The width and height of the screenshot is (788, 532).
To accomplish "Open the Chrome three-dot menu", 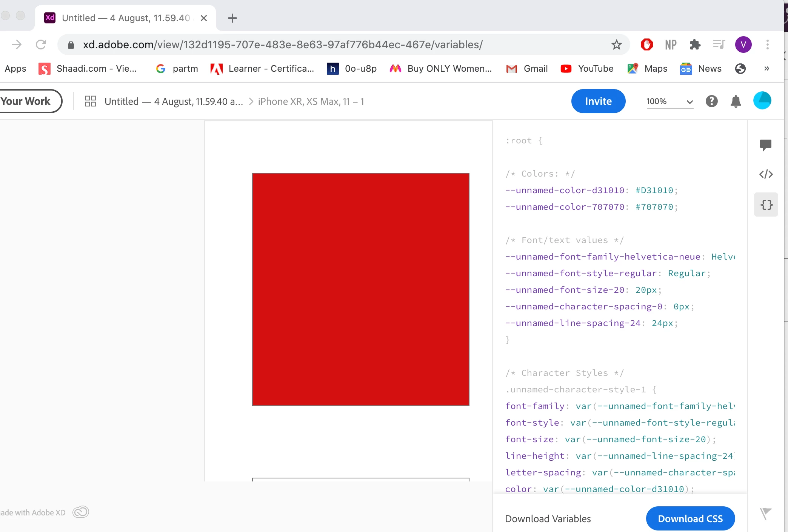I will [x=767, y=45].
